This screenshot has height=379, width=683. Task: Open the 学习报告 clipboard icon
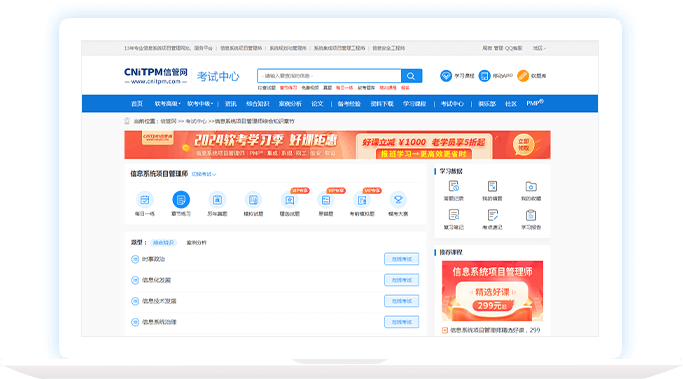point(531,215)
